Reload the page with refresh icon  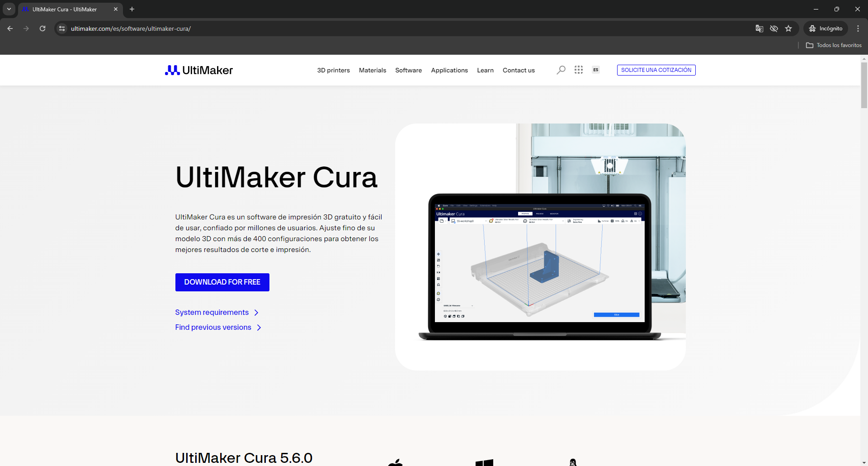42,29
